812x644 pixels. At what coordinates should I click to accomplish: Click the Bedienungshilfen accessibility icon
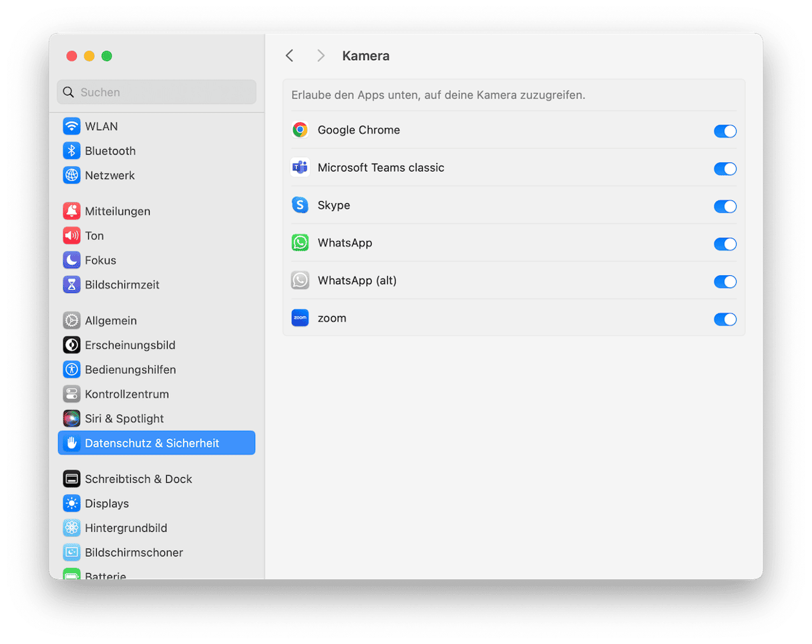pyautogui.click(x=71, y=369)
